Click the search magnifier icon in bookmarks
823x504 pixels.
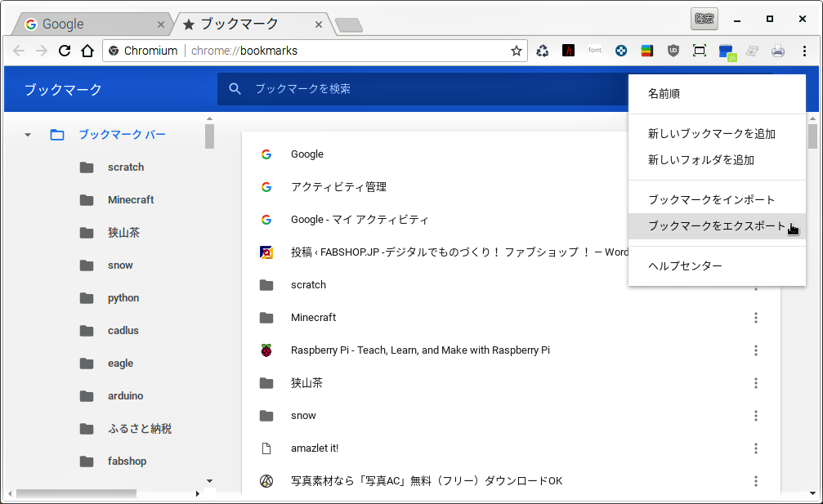235,89
